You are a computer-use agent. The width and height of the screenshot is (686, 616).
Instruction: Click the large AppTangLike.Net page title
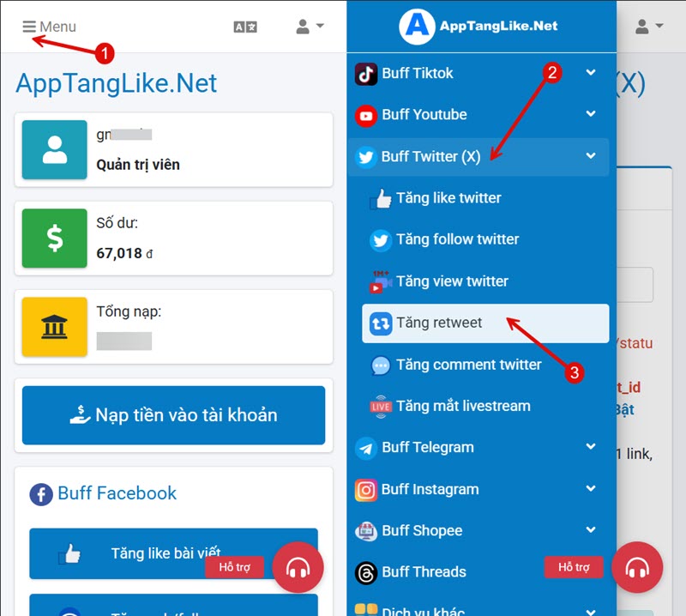tap(117, 83)
